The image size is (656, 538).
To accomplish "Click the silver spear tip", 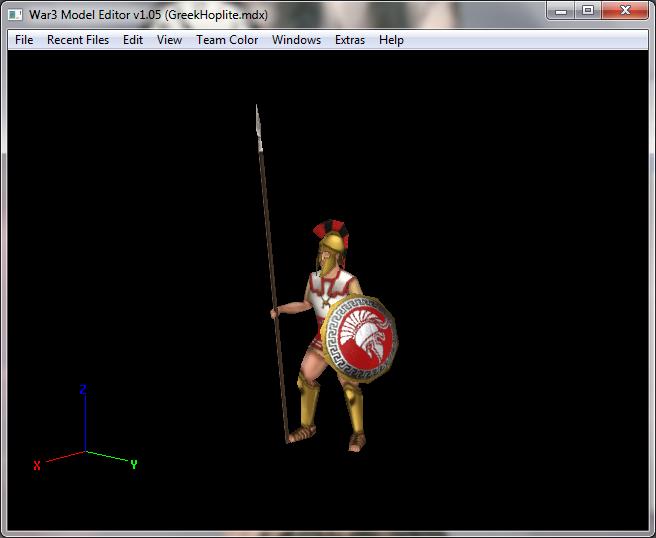I will pos(259,128).
